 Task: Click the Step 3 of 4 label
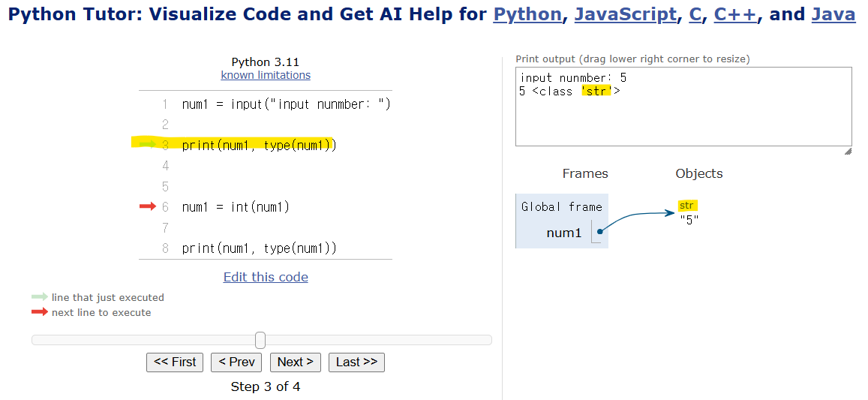pos(266,386)
